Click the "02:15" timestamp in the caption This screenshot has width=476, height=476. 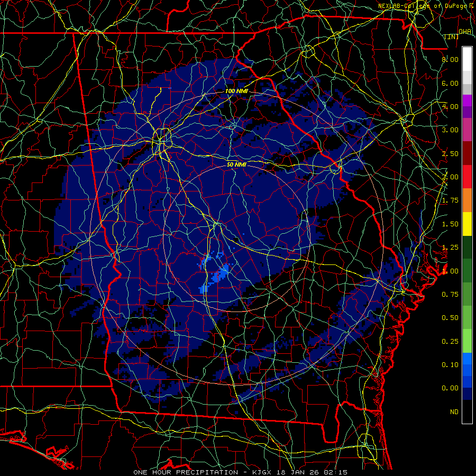pyautogui.click(x=335, y=472)
